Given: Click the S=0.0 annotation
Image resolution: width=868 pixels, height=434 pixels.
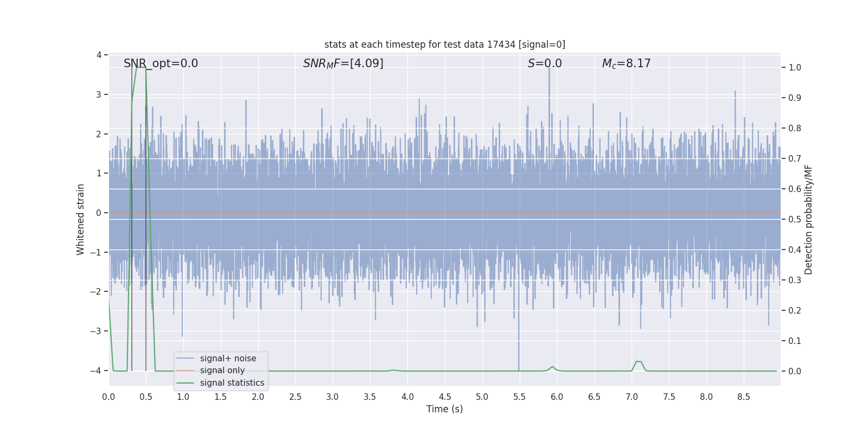Looking at the screenshot, I should click(x=545, y=63).
